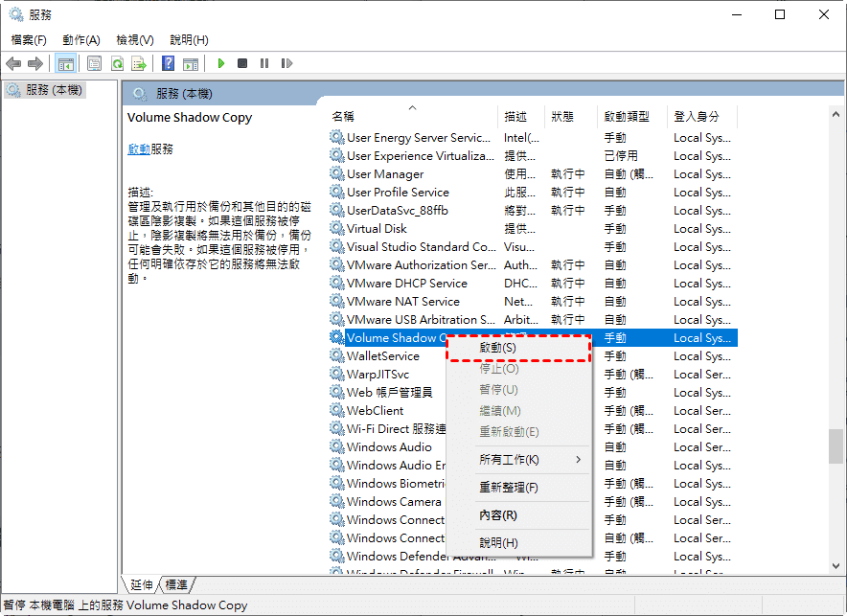
Task: Click the Forward arrow toolbar icon
Action: tap(35, 63)
